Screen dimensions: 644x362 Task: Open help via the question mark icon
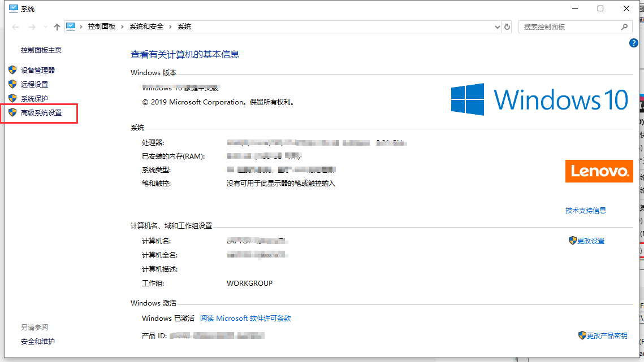(634, 43)
